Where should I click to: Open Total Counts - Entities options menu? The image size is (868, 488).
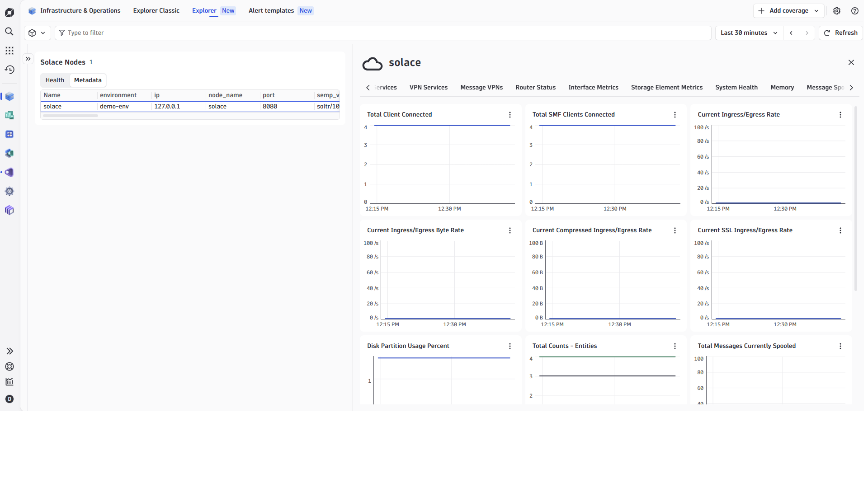pos(675,346)
